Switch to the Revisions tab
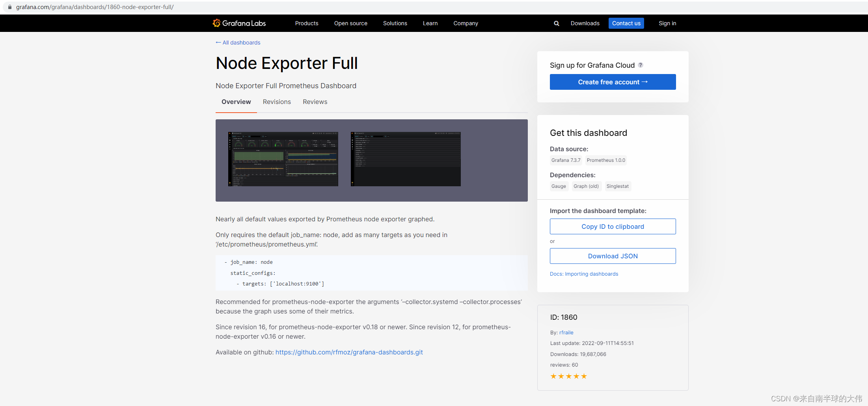The height and width of the screenshot is (406, 868). coord(277,102)
